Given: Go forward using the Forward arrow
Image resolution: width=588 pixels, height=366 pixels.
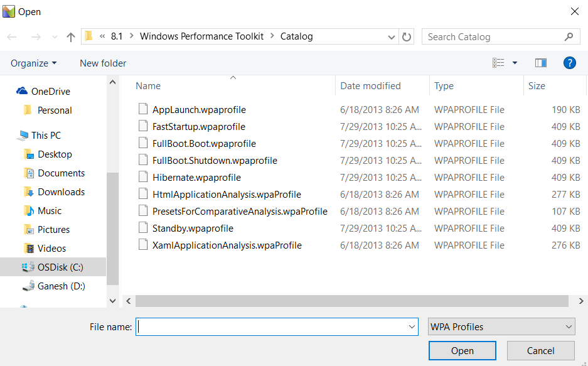Looking at the screenshot, I should pos(36,37).
